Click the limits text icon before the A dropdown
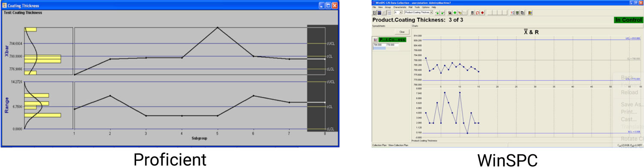Image resolution: width=644 pixels, height=168 pixels. tap(389, 12)
